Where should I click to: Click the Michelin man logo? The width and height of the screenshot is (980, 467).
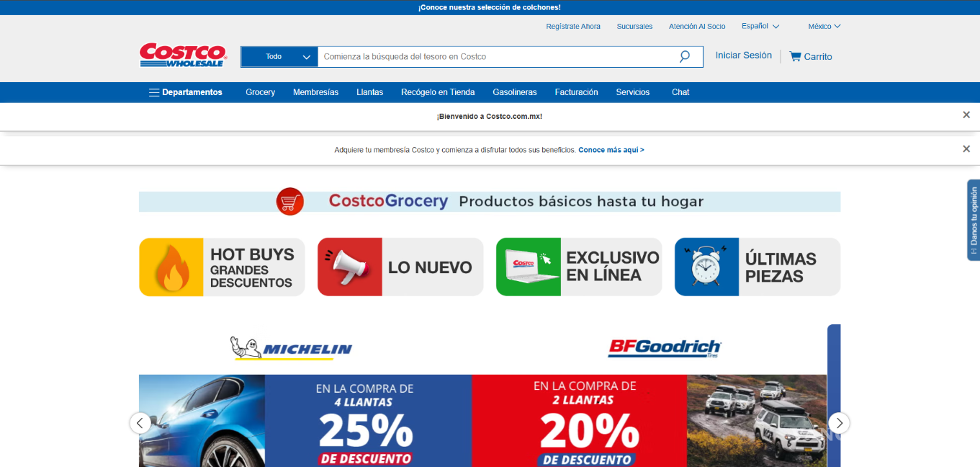point(246,347)
